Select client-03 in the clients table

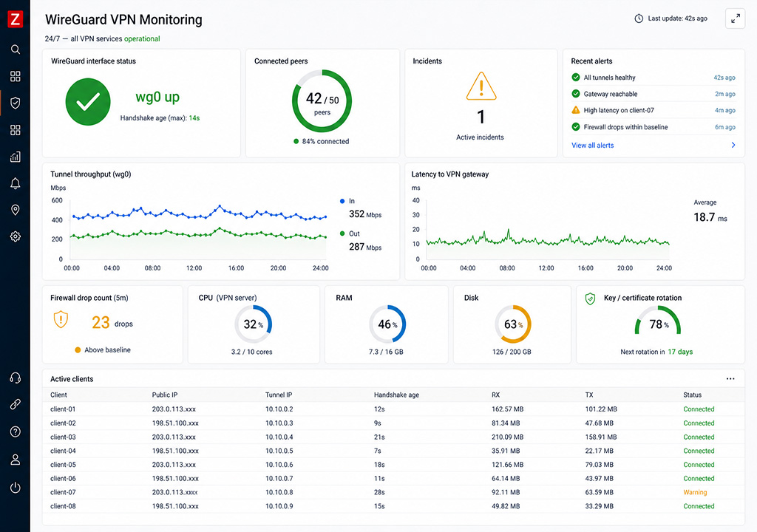(63, 437)
